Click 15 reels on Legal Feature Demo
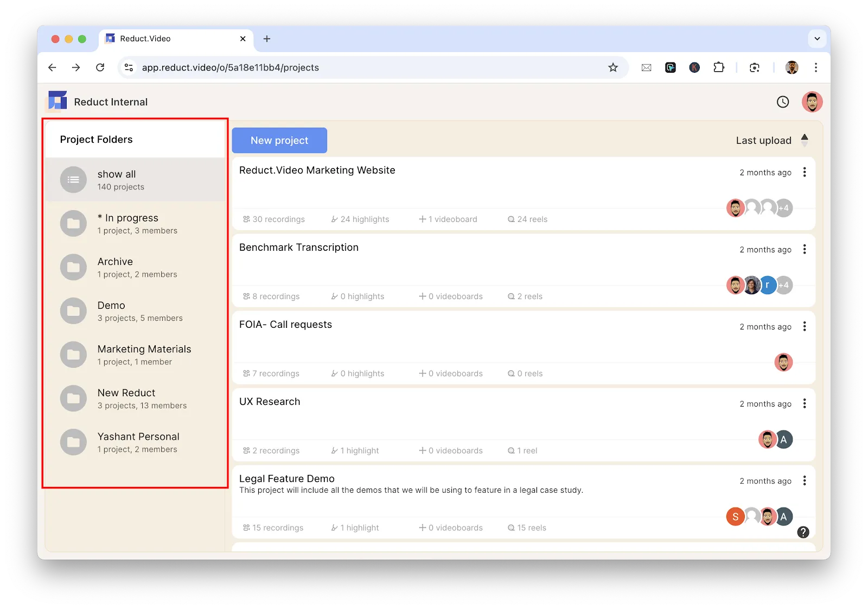This screenshot has height=609, width=868. pyautogui.click(x=527, y=528)
